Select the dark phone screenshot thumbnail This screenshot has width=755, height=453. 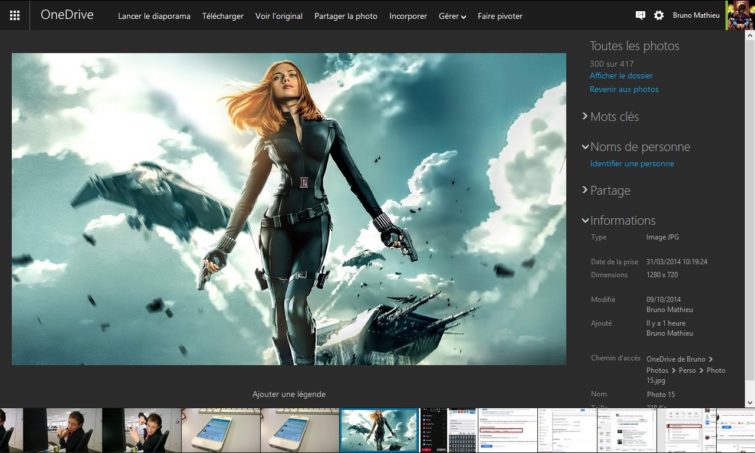[x=433, y=430]
